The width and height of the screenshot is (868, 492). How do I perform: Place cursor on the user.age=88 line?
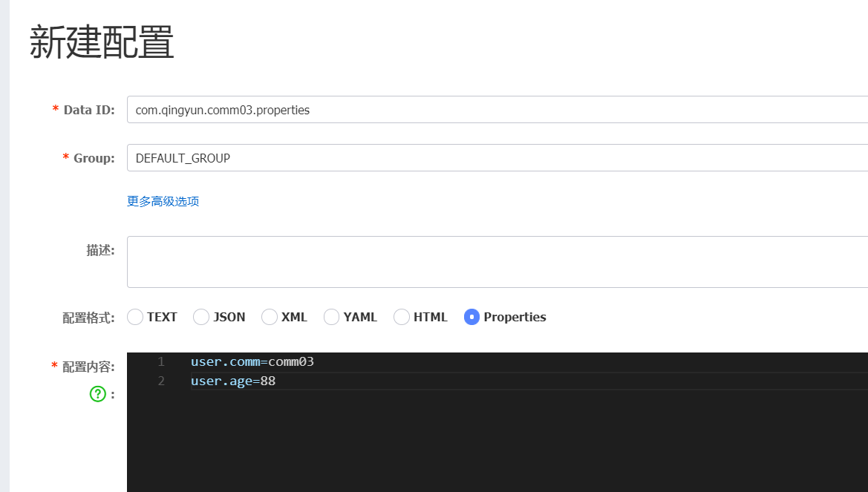[232, 381]
